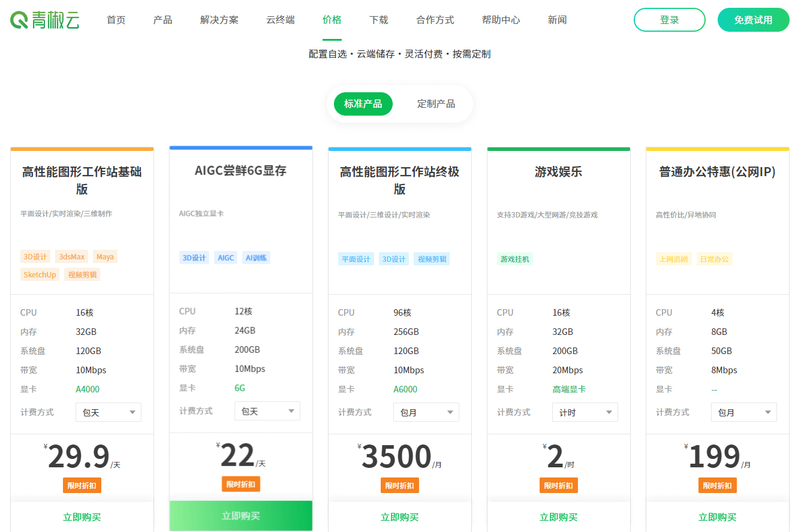Screen dimensions: 792x532
Task: Switch to the 定制产品 tab
Action: [436, 104]
